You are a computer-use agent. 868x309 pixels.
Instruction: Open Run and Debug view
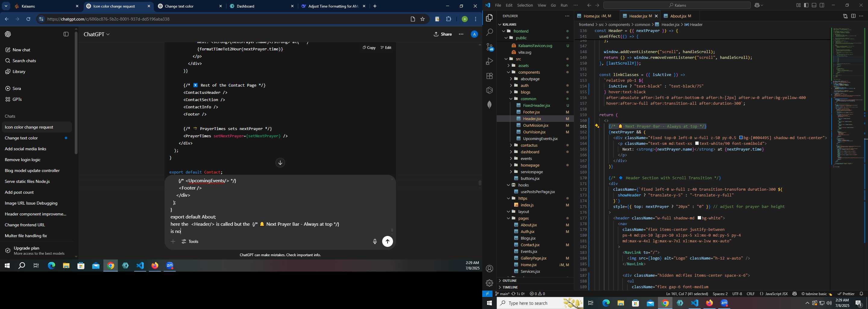point(489,61)
